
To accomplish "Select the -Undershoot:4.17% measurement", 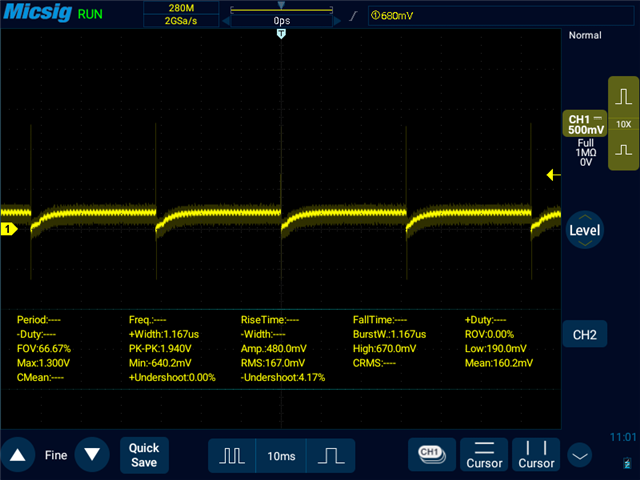I will tap(283, 377).
